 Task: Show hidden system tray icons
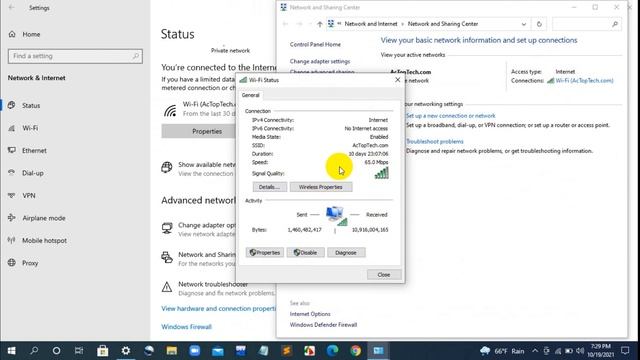pos(535,351)
